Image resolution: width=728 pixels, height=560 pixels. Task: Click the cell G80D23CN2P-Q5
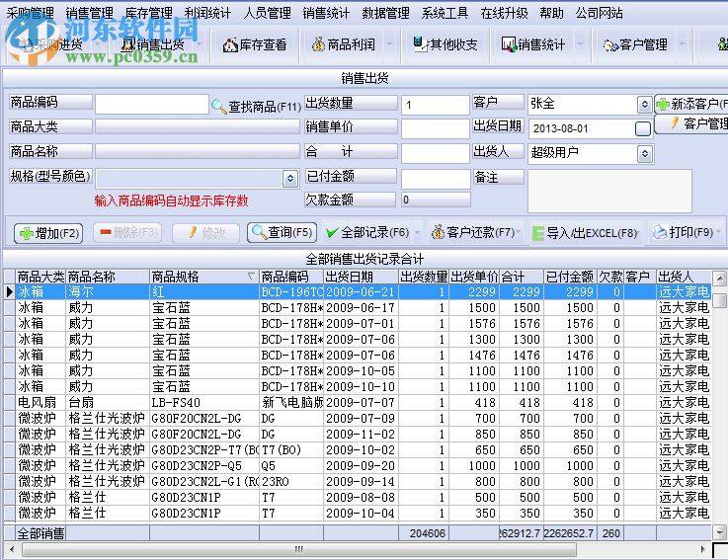[203, 466]
